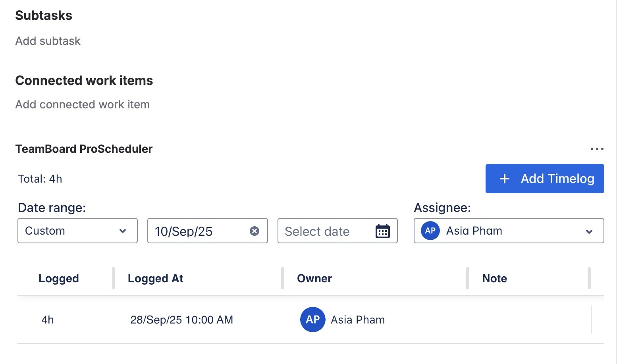The image size is (617, 364).
Task: Click the Note column header
Action: tap(494, 279)
